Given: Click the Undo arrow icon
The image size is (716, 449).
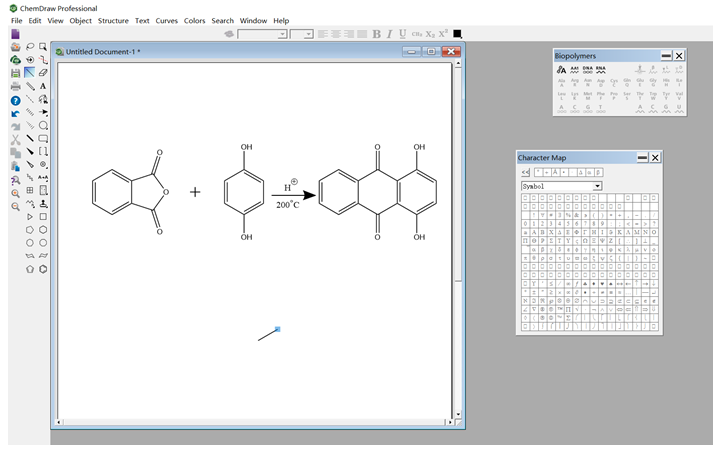Looking at the screenshot, I should pyautogui.click(x=16, y=114).
